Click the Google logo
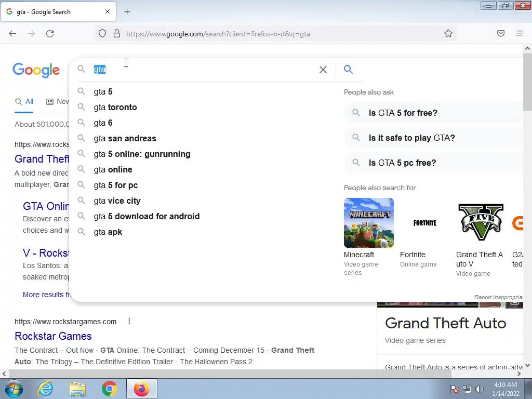 (36, 70)
